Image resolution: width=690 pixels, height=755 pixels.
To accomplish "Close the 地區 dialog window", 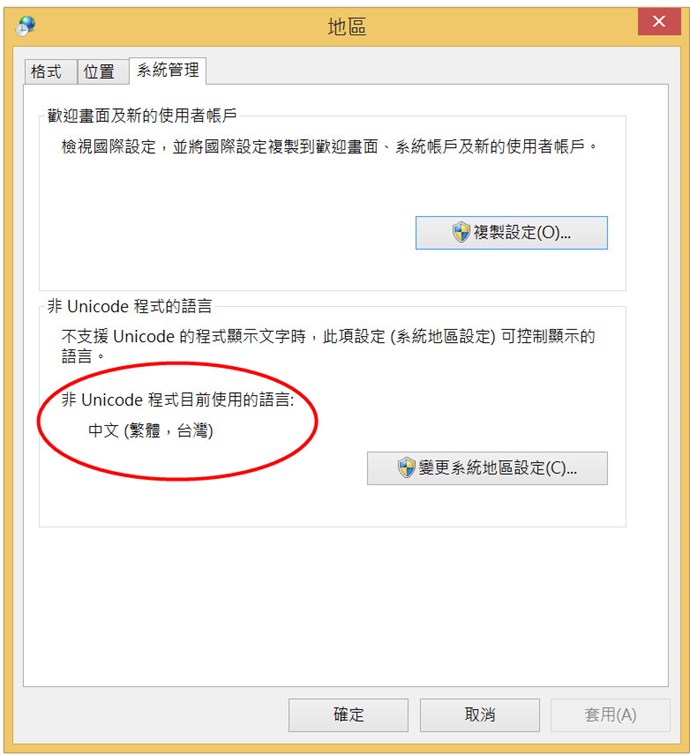I will point(659,22).
